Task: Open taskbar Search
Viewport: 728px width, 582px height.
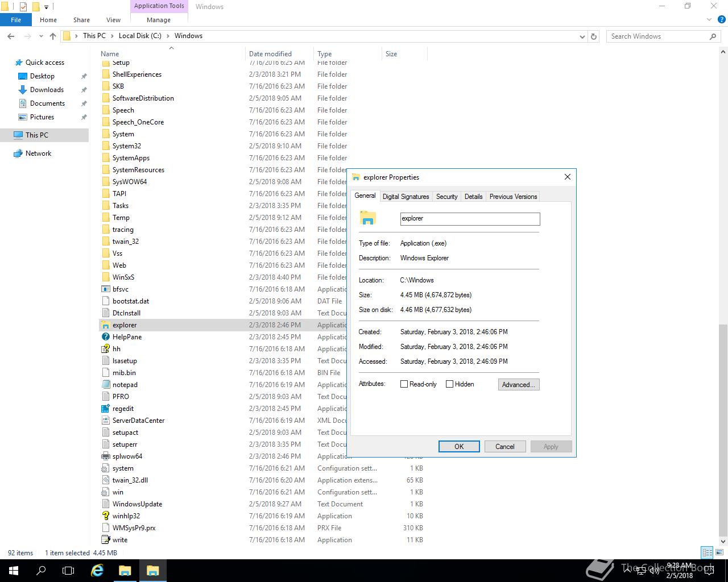Action: 41,571
